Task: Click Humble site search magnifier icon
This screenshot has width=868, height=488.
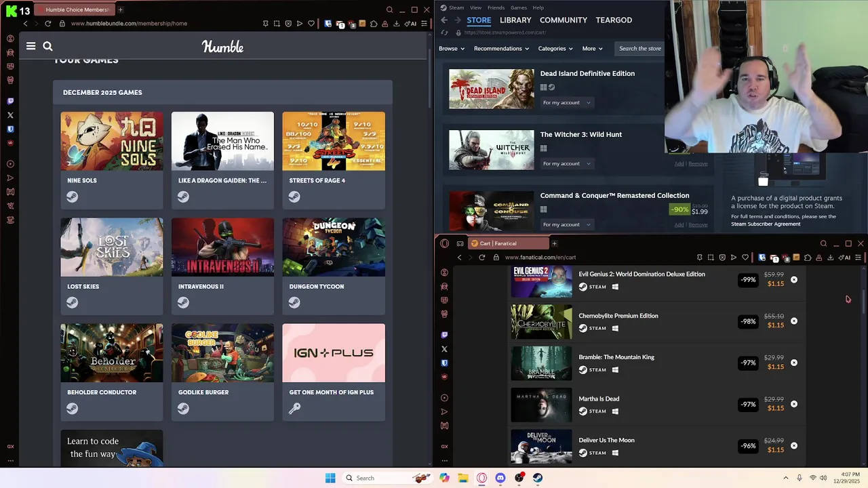Action: click(x=47, y=46)
